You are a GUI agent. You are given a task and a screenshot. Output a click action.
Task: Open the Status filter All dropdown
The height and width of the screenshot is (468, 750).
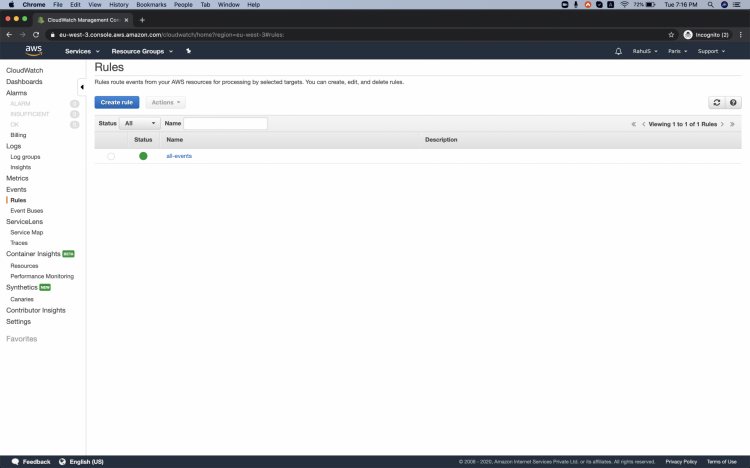[x=139, y=123]
